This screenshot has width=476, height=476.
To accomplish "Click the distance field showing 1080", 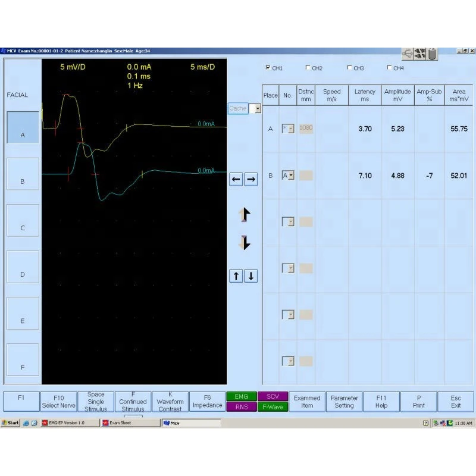I will tap(306, 128).
